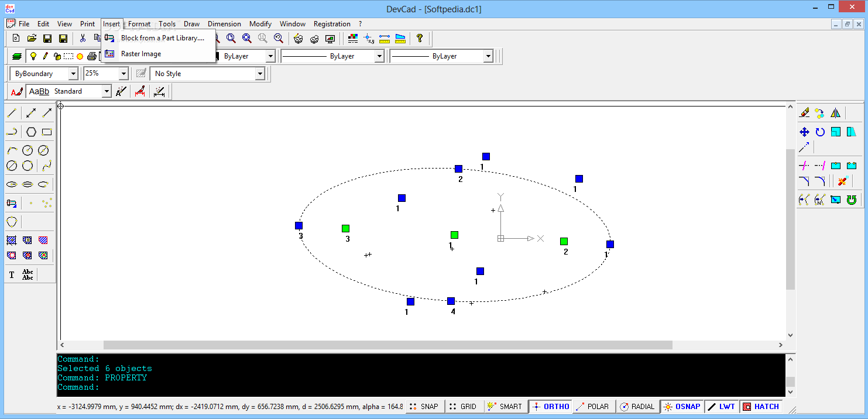Open the layer manager green stack icon

[17, 56]
